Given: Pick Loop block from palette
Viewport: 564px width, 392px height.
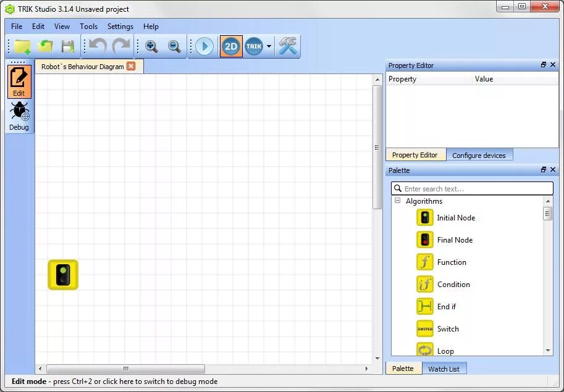Looking at the screenshot, I should [x=435, y=350].
